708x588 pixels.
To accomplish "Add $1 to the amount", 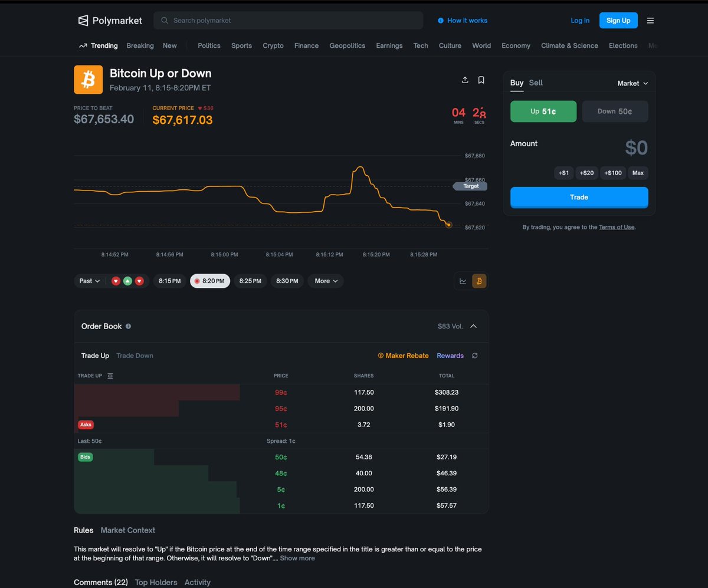I will coord(564,173).
